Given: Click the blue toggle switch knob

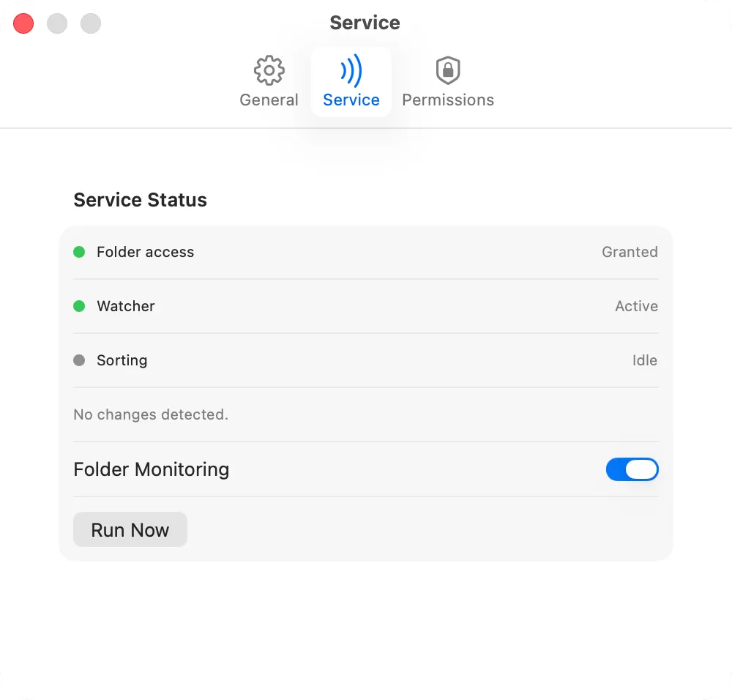Looking at the screenshot, I should coord(642,469).
